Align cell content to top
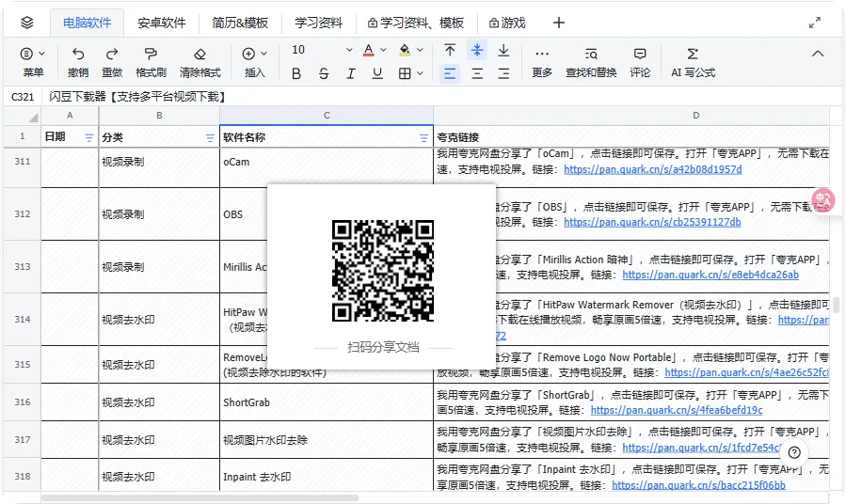The width and height of the screenshot is (846, 504). point(450,50)
